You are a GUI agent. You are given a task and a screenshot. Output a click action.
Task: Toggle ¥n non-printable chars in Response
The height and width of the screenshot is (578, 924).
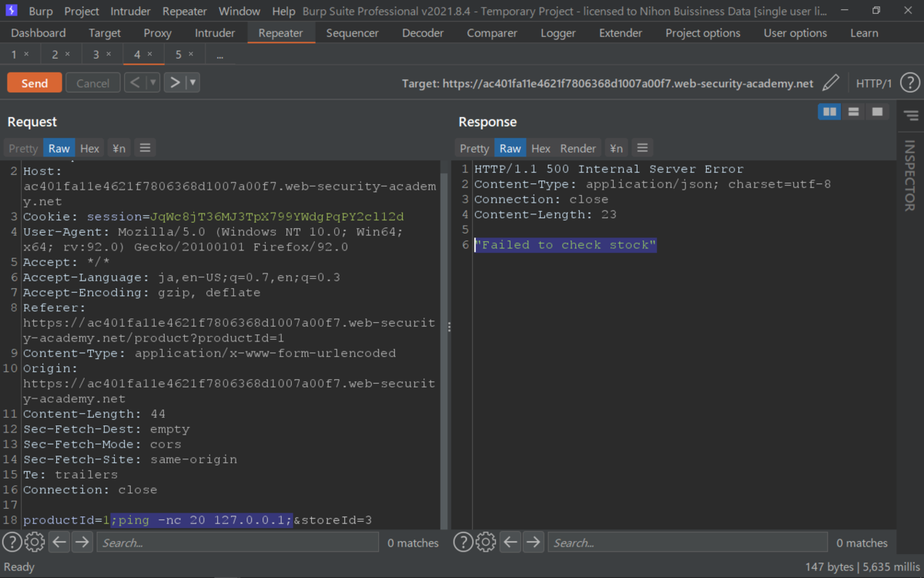(617, 148)
